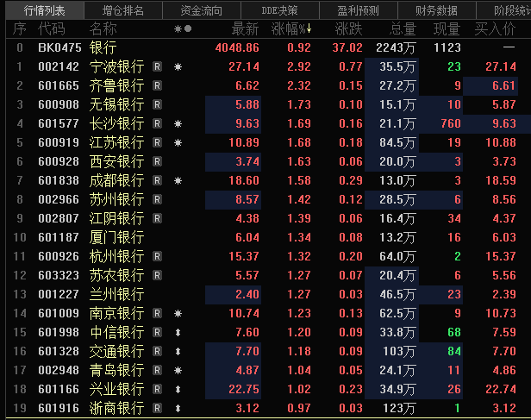Sort by 总量 column header
The height and width of the screenshot is (420, 531).
coord(403,29)
